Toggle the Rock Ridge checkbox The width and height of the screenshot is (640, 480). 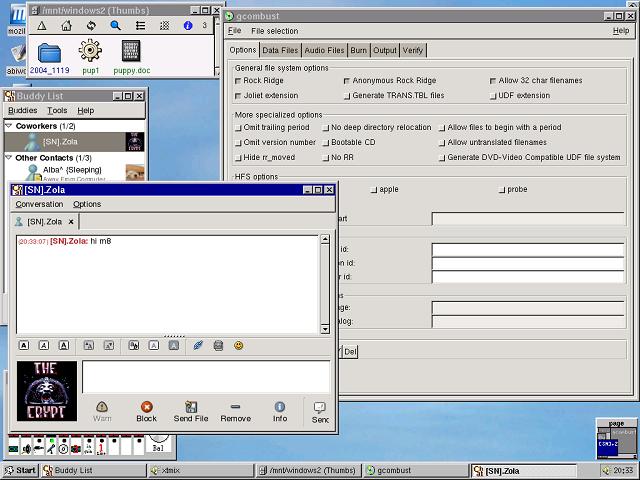(x=238, y=81)
